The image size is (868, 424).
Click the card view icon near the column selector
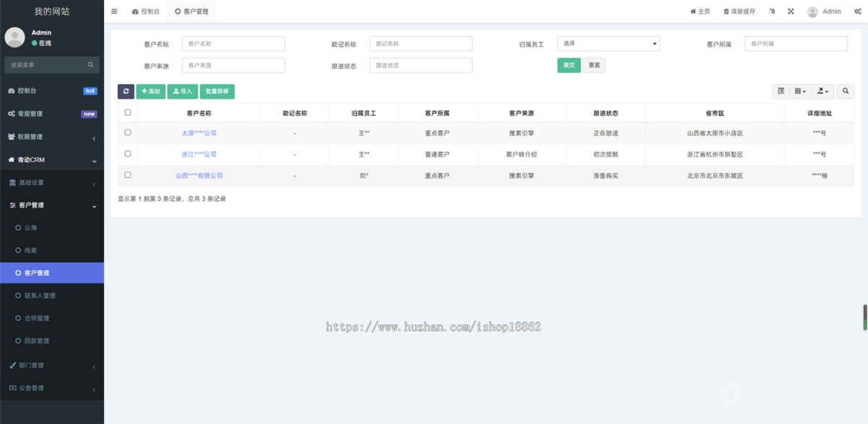[780, 91]
